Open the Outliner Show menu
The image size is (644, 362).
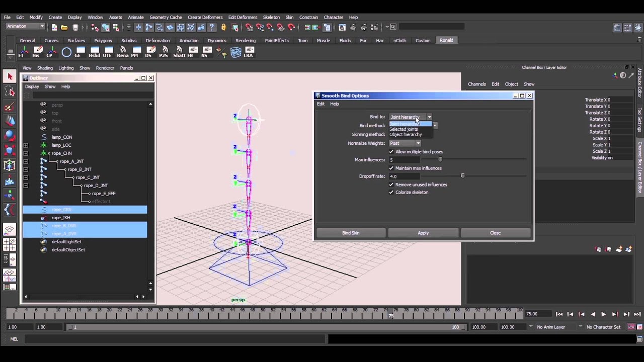coord(50,86)
